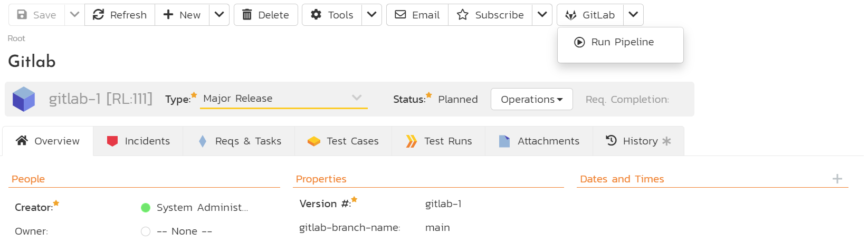868x252 pixels.
Task: Click the Req. Completion label
Action: point(627,99)
